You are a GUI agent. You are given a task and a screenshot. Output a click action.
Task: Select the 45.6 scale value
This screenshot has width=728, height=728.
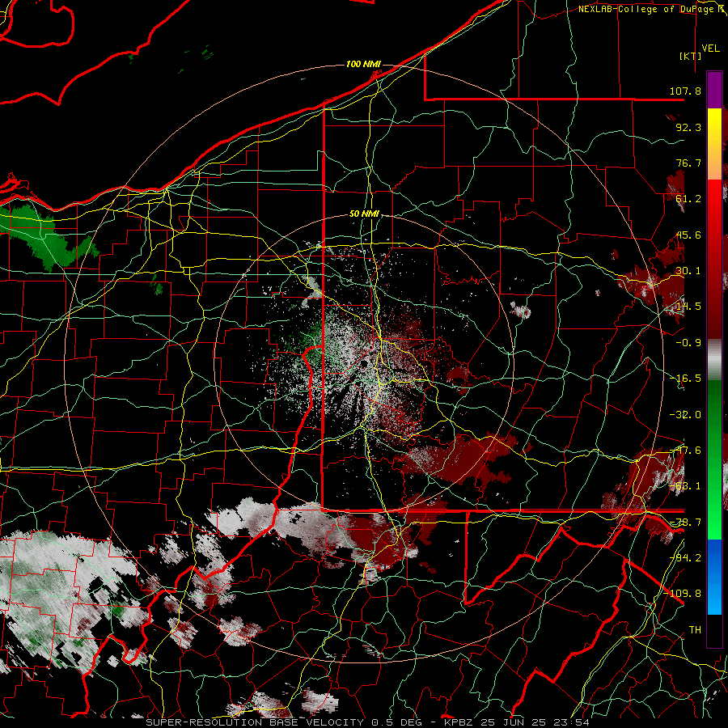tap(688, 235)
